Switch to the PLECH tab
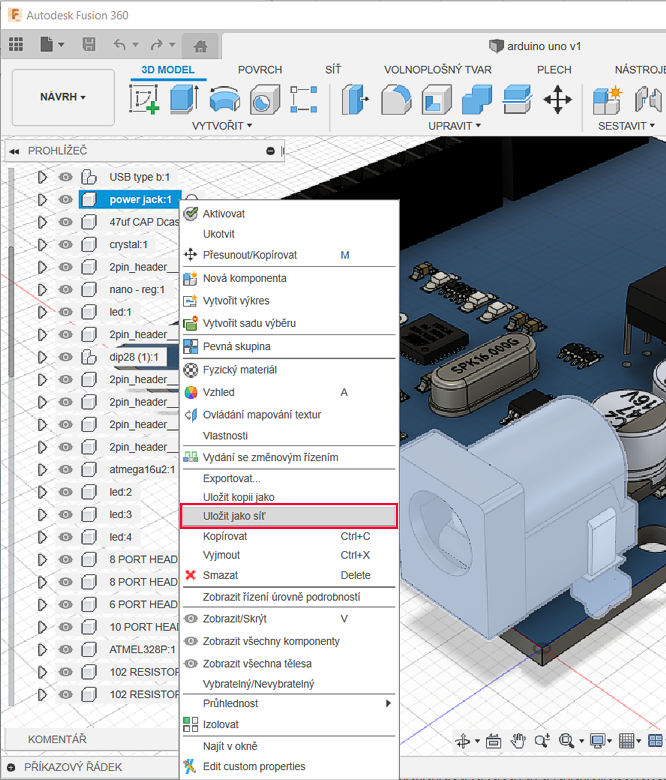Viewport: 666px width, 780px height. tap(554, 70)
